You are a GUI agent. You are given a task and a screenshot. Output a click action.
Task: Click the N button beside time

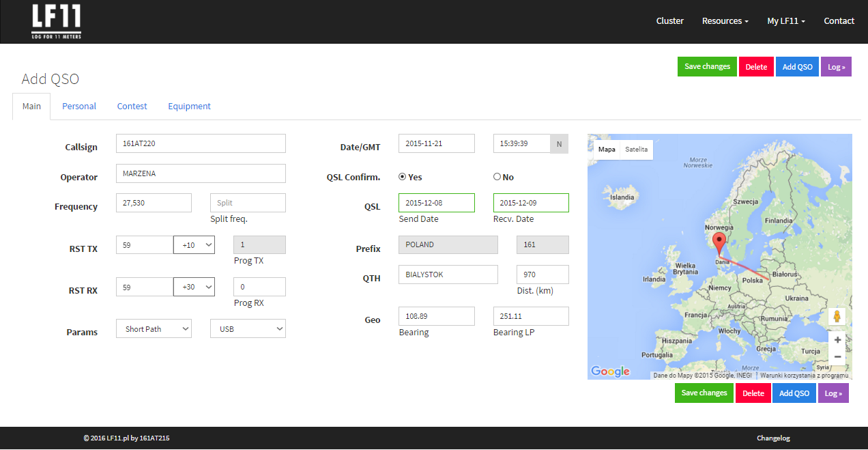559,143
